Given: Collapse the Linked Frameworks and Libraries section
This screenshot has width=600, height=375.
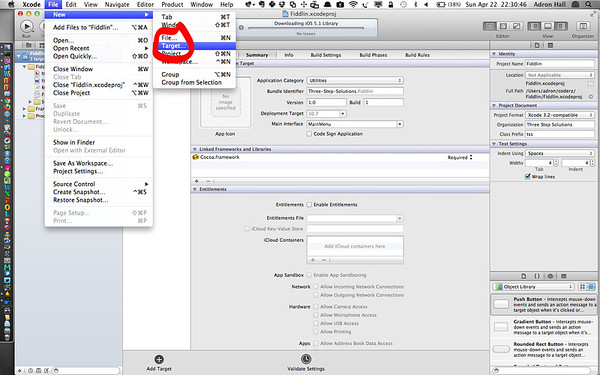Looking at the screenshot, I should coord(195,149).
